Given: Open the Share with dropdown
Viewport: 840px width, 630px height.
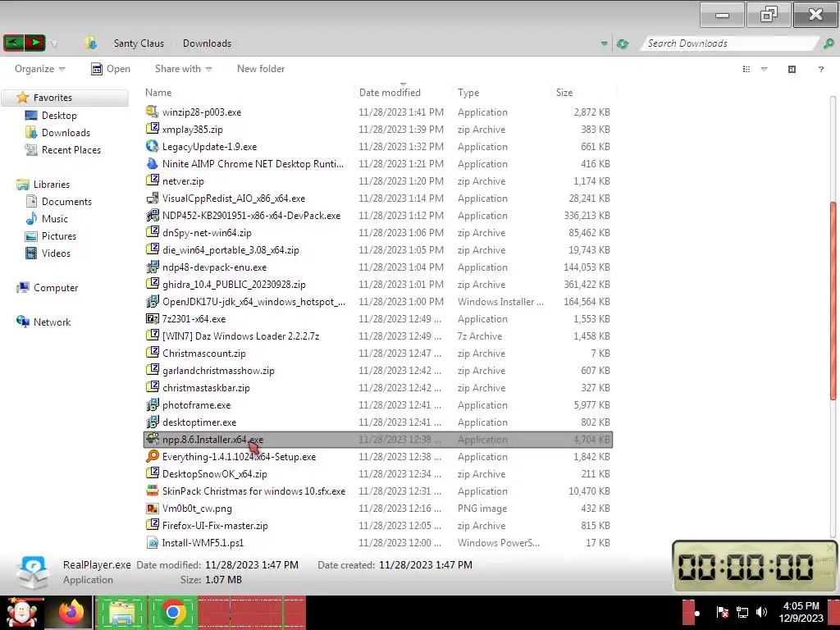Looking at the screenshot, I should pyautogui.click(x=183, y=69).
